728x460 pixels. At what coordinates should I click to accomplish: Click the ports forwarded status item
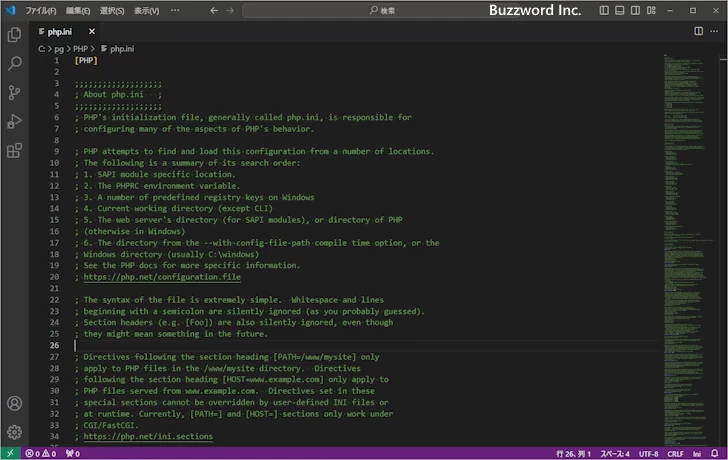pos(73,454)
